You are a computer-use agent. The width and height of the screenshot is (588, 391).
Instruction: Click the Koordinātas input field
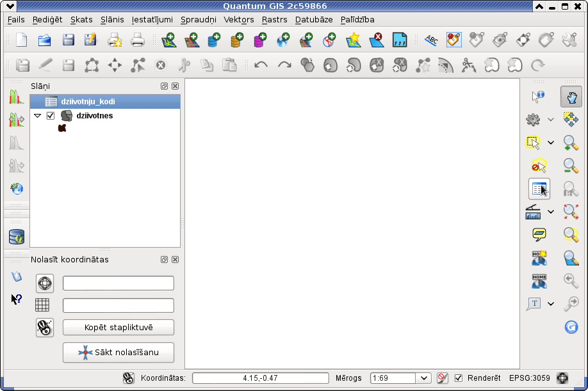pyautogui.click(x=261, y=378)
